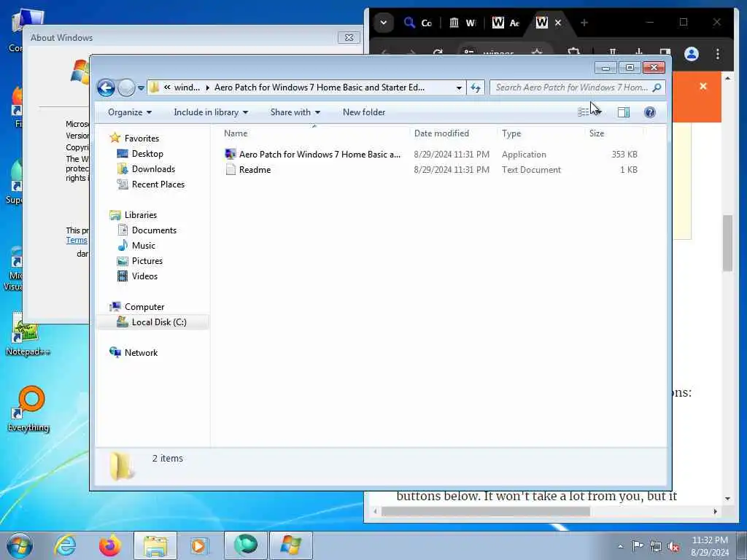Viewport: 747px width, 560px height.
Task: Click the Text Document type cell
Action: 531,169
